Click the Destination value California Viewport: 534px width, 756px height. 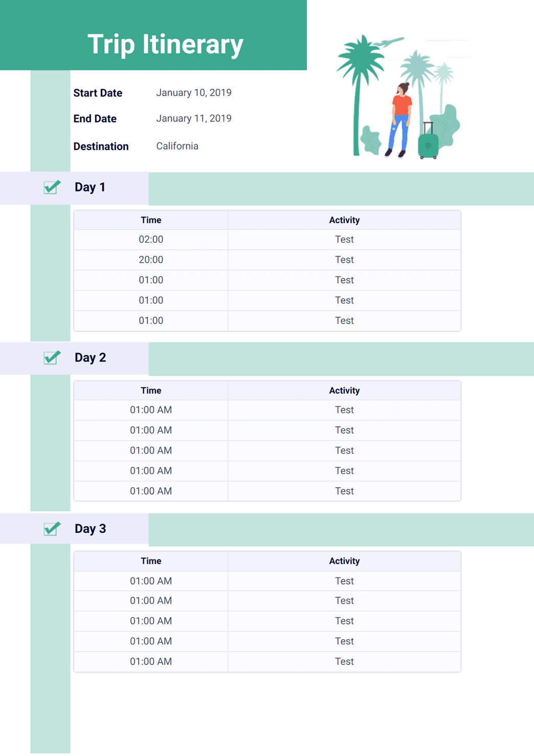[x=177, y=146]
